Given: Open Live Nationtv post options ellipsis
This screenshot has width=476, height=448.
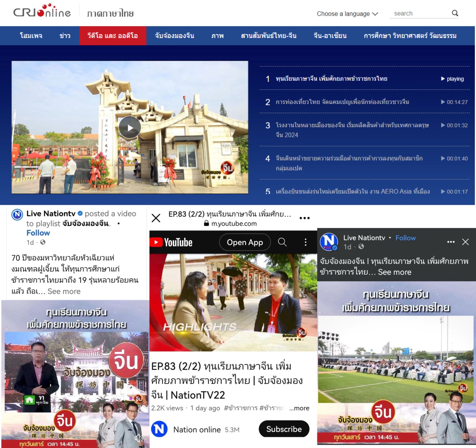Looking at the screenshot, I should [x=451, y=242].
